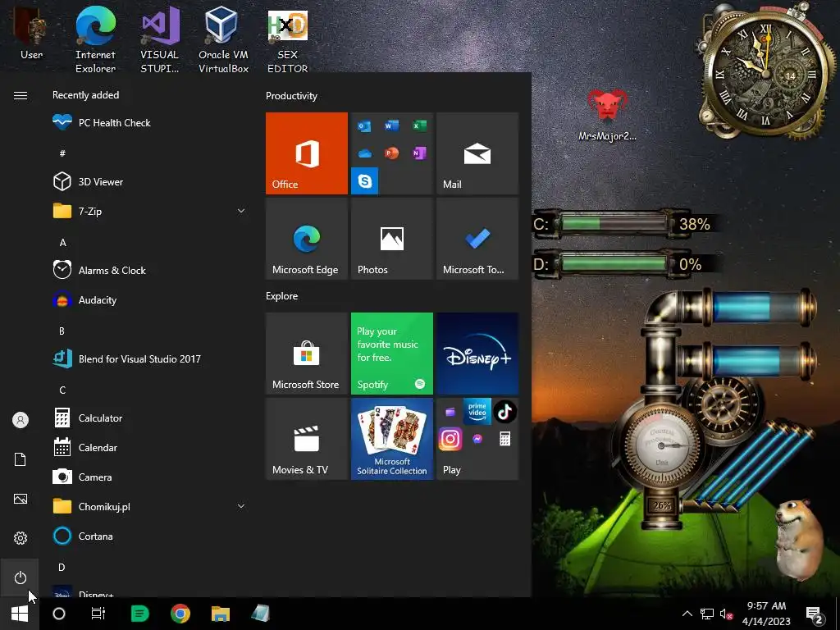Viewport: 840px width, 630px height.
Task: Select the Oracle VM VirtualBox desktop icon
Action: pyautogui.click(x=223, y=39)
